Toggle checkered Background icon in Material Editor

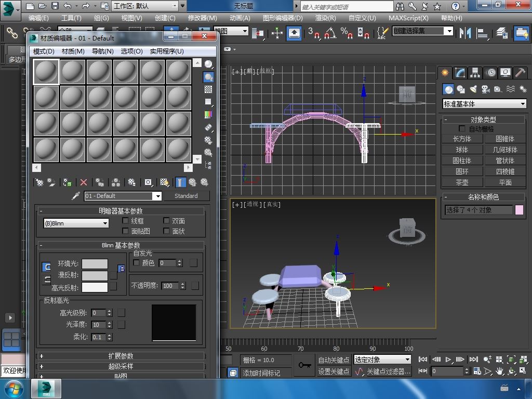[208, 89]
